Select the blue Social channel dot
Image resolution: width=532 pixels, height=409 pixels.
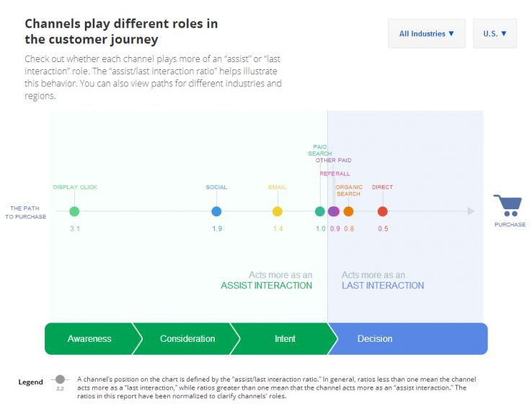(216, 211)
